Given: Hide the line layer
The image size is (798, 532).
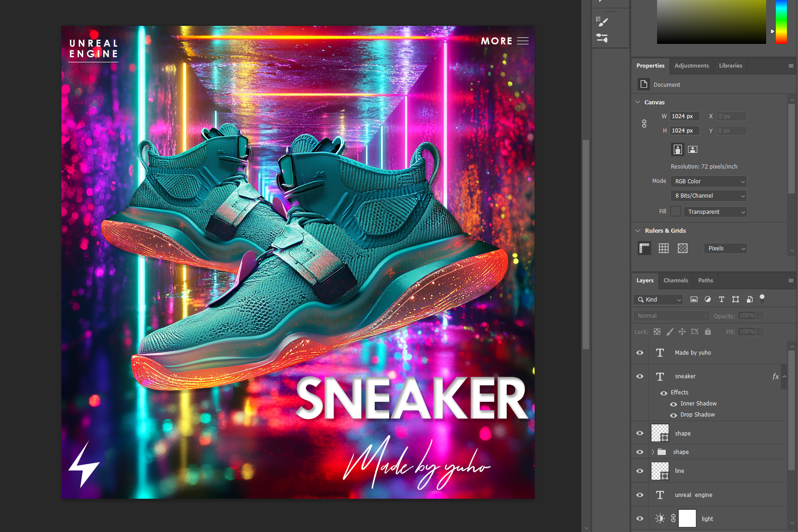Looking at the screenshot, I should point(640,471).
